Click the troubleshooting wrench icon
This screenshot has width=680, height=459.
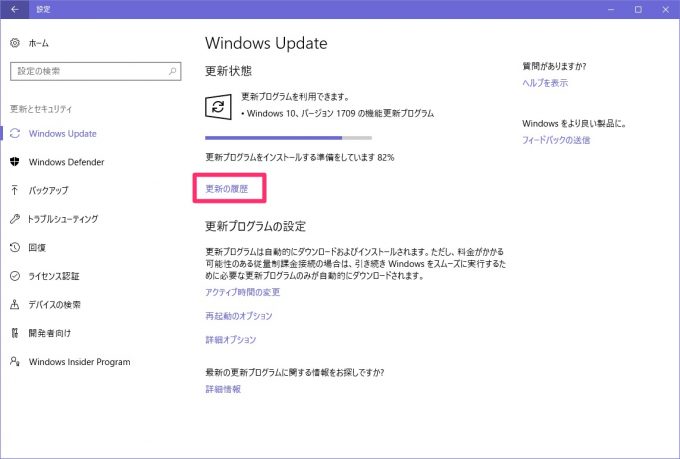tap(15, 219)
